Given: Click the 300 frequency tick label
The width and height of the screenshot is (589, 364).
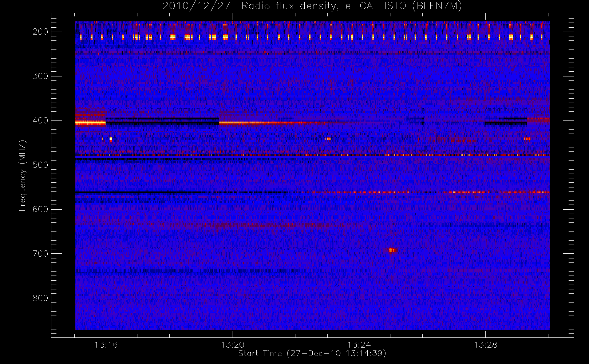Looking at the screenshot, I should pos(40,76).
